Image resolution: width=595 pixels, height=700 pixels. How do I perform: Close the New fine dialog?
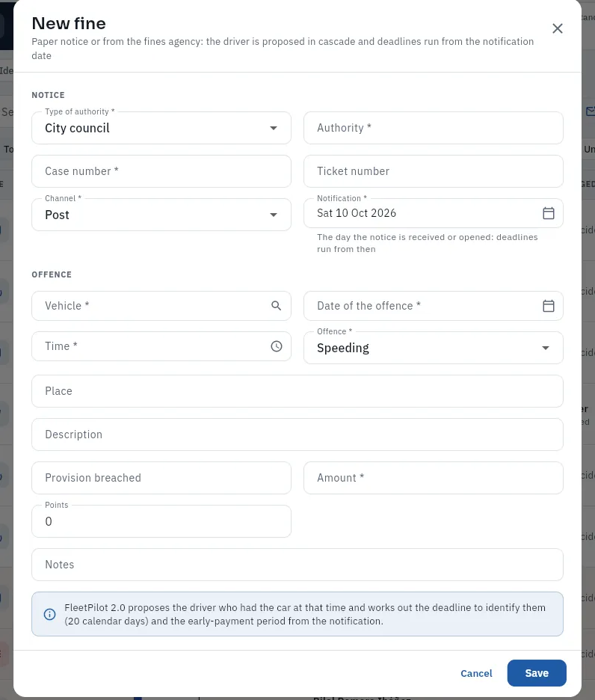pos(557,28)
